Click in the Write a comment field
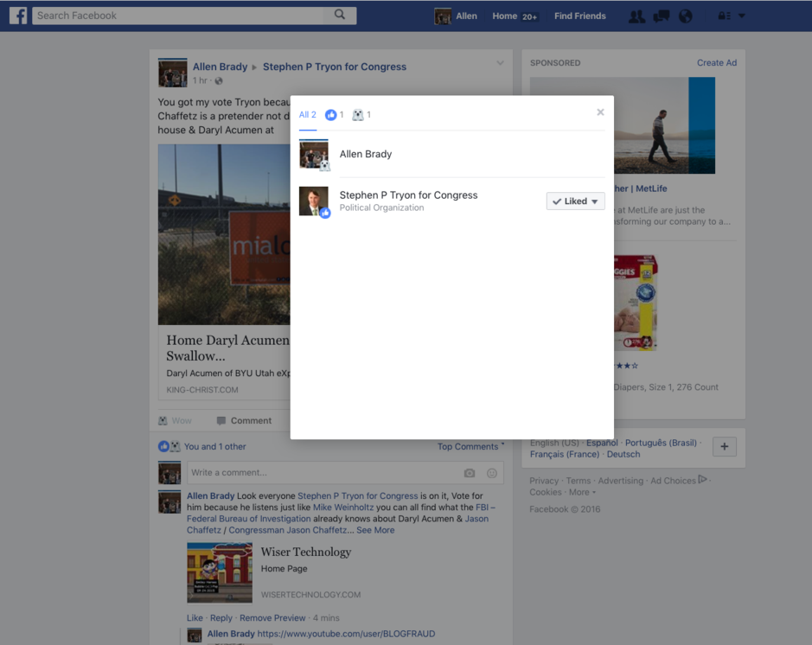Image resolution: width=812 pixels, height=645 pixels. pyautogui.click(x=323, y=473)
